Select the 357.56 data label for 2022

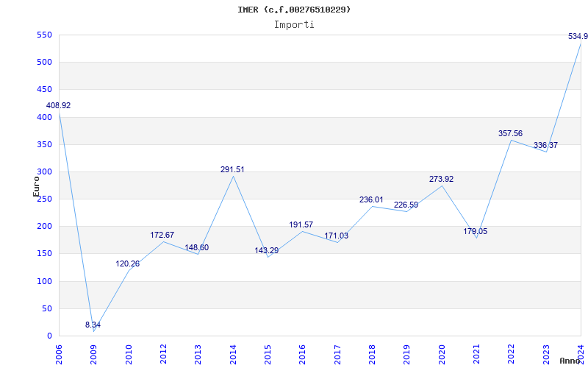click(x=510, y=134)
